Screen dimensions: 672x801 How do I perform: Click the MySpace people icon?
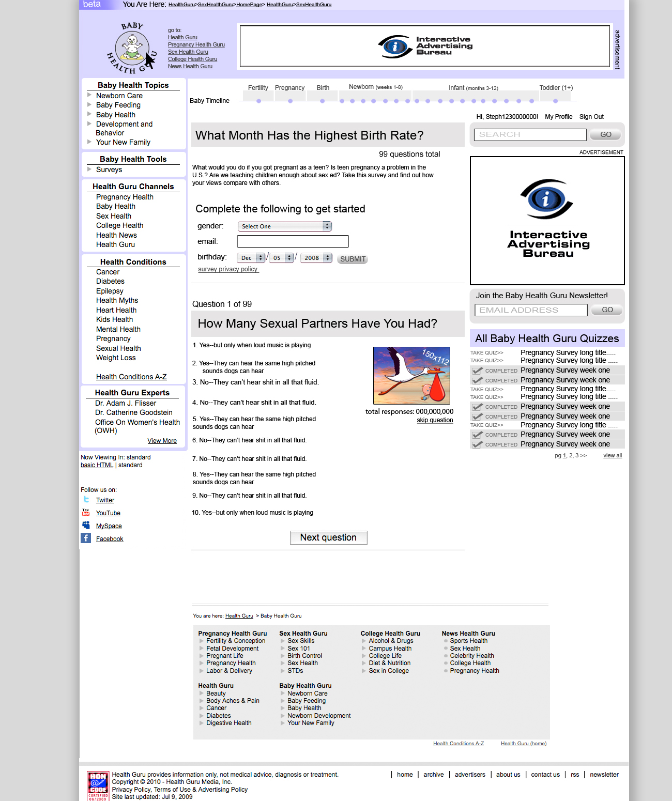86,525
